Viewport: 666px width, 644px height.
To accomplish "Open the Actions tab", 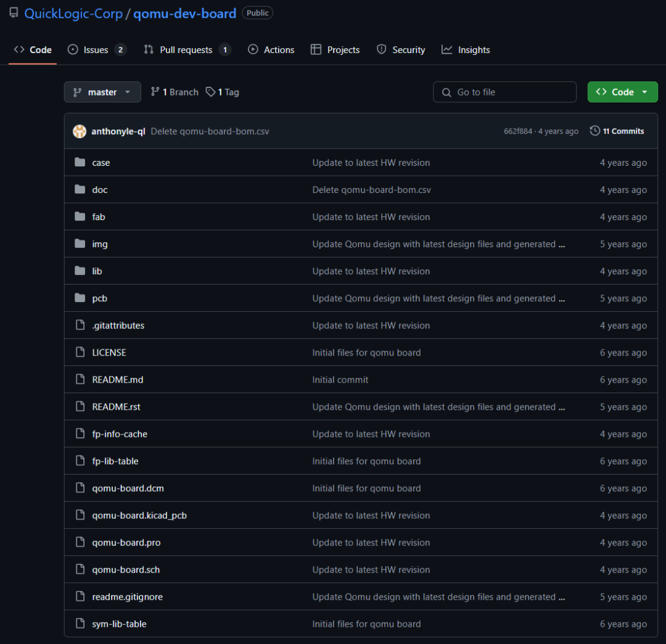I will [x=271, y=50].
